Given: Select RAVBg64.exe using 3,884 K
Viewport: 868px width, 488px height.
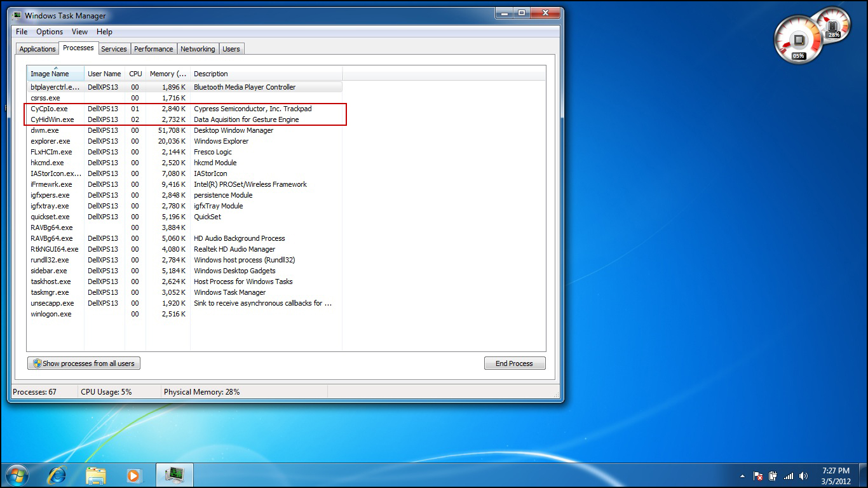Looking at the screenshot, I should click(x=185, y=227).
